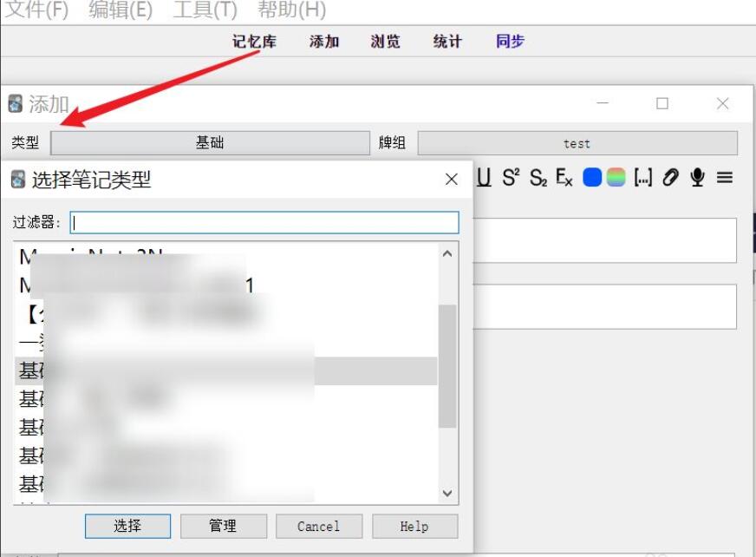The width and height of the screenshot is (756, 557).
Task: Click 同步 to sync collection
Action: 510,42
